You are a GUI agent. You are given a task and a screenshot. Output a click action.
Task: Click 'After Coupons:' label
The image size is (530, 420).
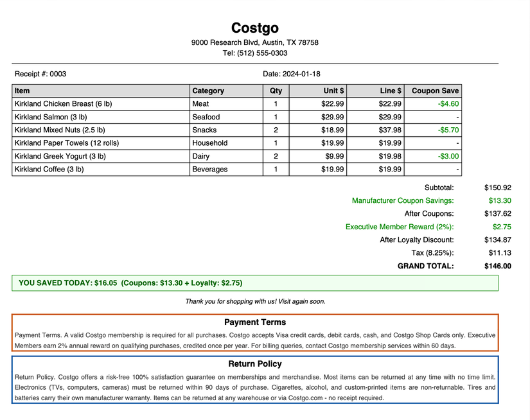(x=429, y=214)
